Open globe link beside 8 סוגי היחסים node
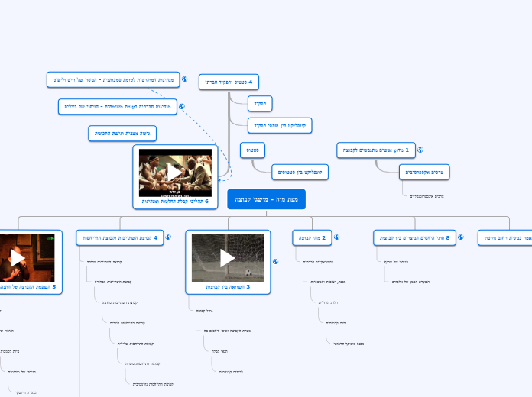Screen dimensions: 532x397 tap(461, 237)
